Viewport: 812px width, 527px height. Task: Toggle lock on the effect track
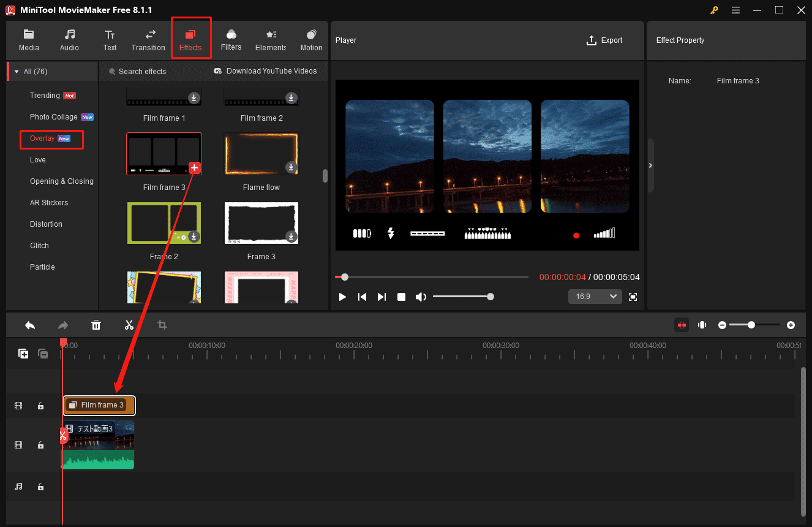click(40, 406)
